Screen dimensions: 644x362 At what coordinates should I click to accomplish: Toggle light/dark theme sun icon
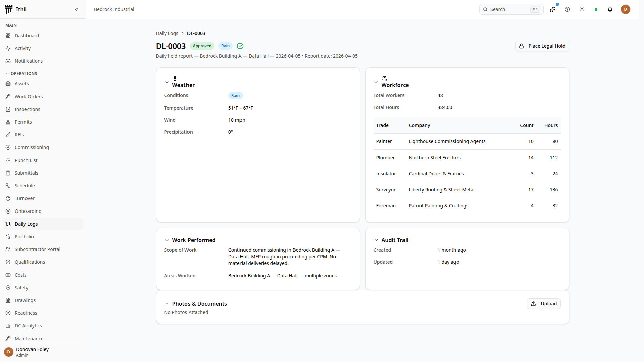(x=582, y=9)
